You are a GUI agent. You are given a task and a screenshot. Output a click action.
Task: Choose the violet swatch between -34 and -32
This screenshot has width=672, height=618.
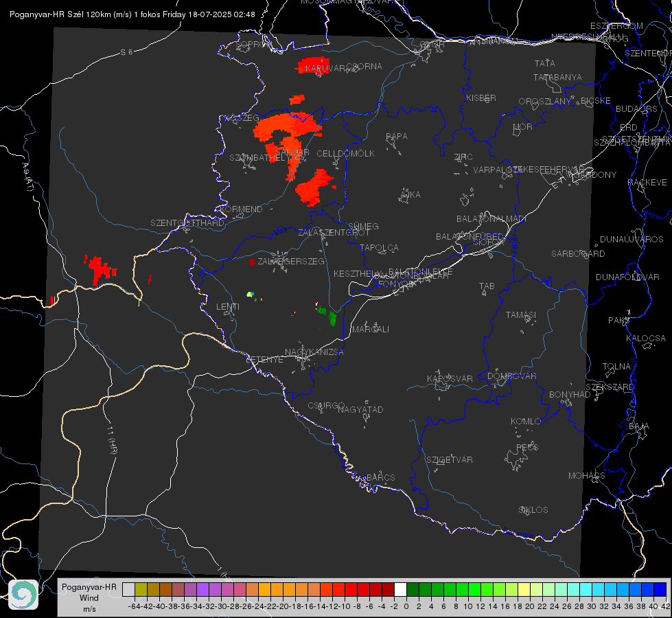click(202, 590)
